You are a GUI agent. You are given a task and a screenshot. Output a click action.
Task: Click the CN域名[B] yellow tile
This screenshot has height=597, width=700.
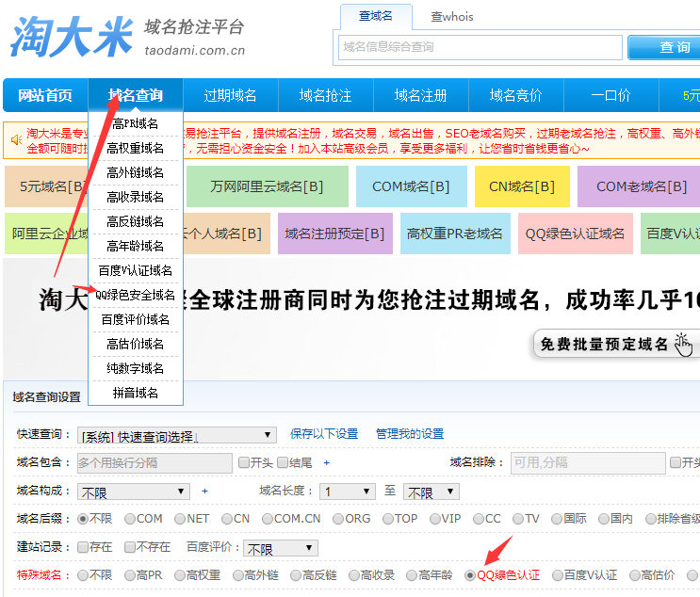(522, 186)
